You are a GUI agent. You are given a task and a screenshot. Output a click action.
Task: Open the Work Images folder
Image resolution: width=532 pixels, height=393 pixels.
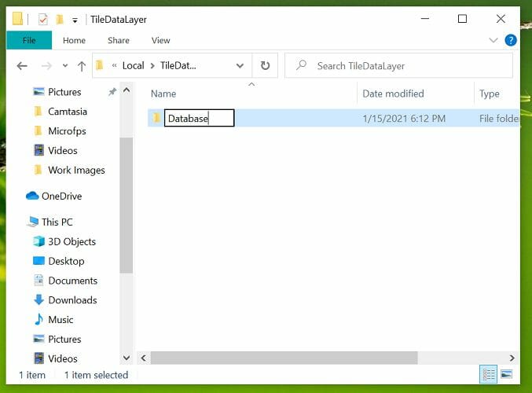pyautogui.click(x=76, y=170)
